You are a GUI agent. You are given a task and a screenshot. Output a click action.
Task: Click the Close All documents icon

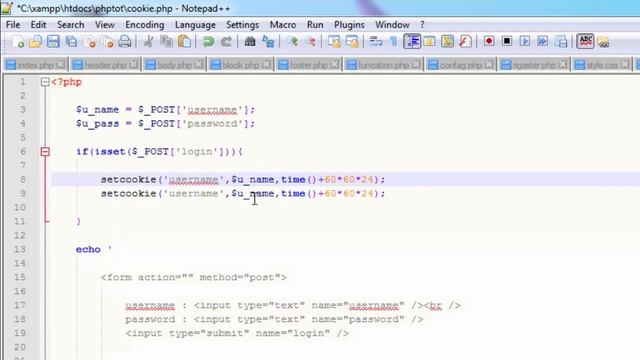pyautogui.click(x=107, y=42)
